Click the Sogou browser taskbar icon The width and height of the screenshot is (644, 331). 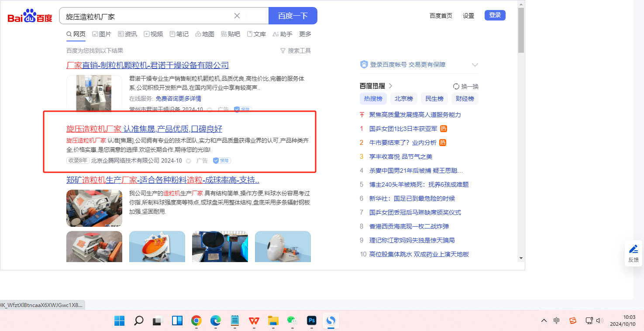tap(331, 321)
